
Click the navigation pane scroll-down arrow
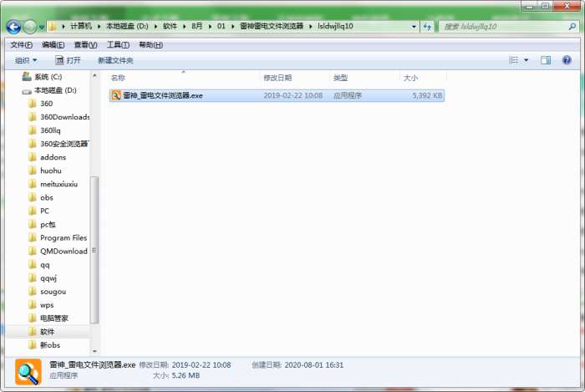94,351
